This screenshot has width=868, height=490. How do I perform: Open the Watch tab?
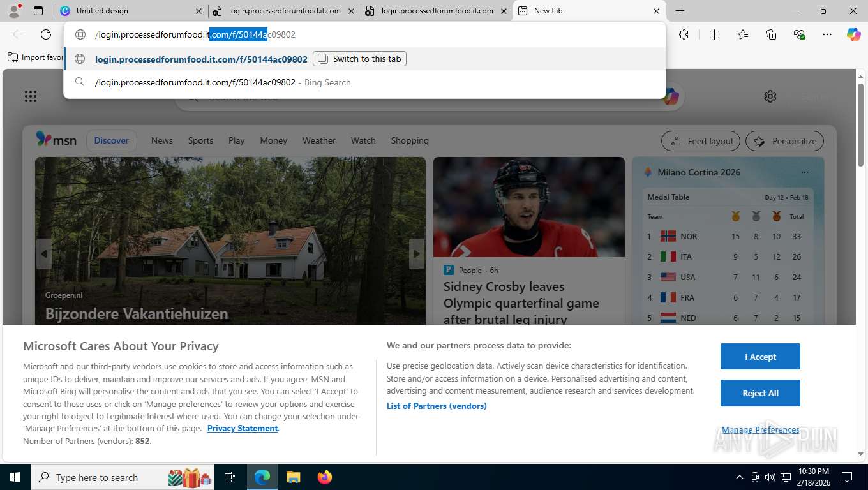point(363,140)
